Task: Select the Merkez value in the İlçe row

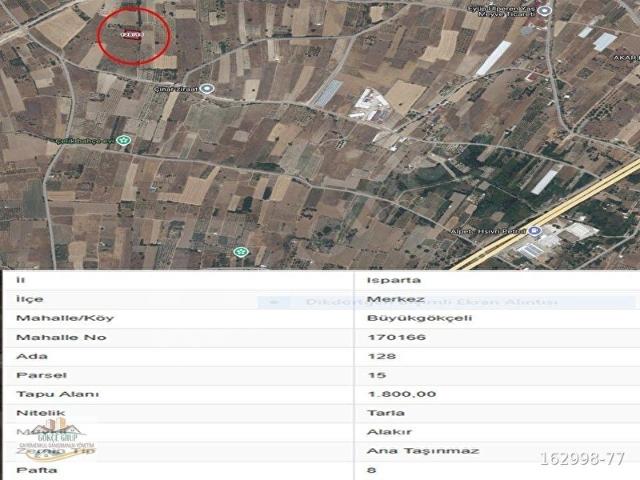Action: coord(396,299)
